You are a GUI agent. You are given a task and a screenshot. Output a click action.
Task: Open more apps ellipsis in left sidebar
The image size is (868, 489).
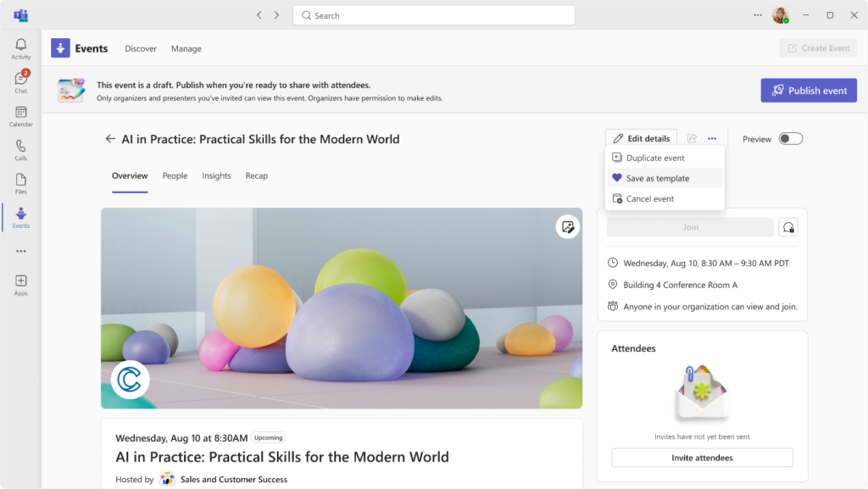pos(21,251)
